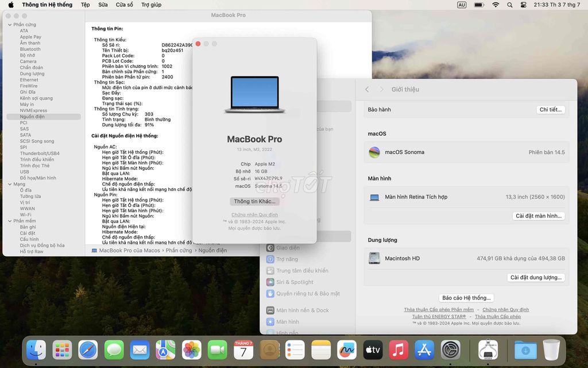Open Finder from the Dock
This screenshot has width=588, height=368.
[x=36, y=350]
